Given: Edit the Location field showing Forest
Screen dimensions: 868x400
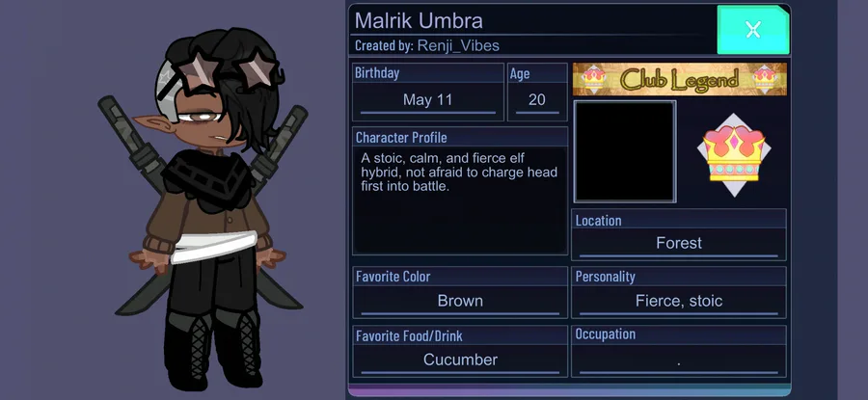Looking at the screenshot, I should [679, 244].
